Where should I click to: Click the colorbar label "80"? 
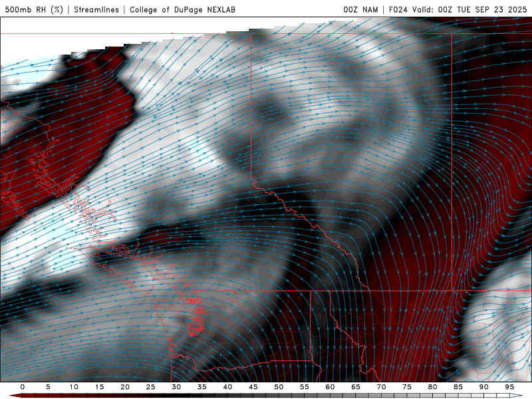(x=433, y=387)
